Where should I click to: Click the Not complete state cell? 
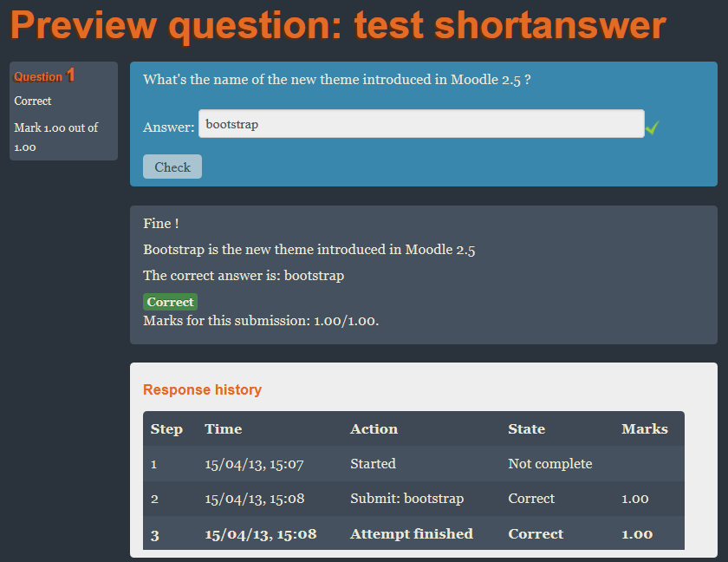pos(550,463)
